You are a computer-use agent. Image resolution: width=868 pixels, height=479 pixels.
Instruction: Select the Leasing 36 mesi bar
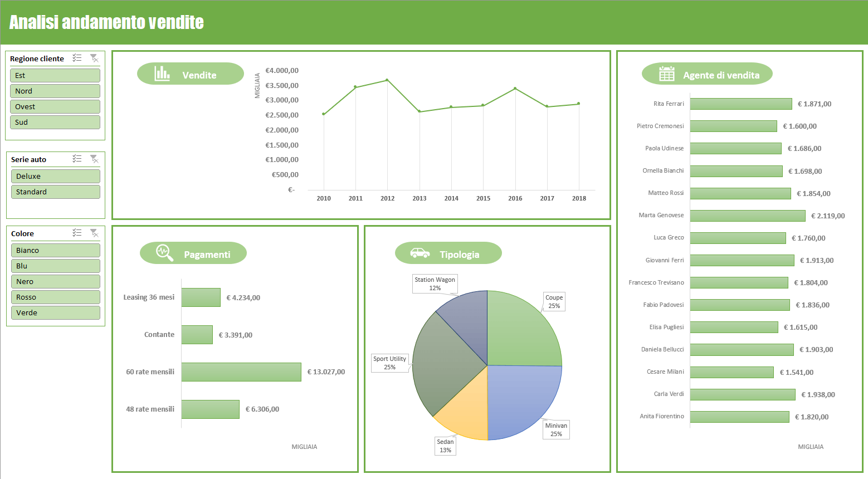[x=201, y=297]
